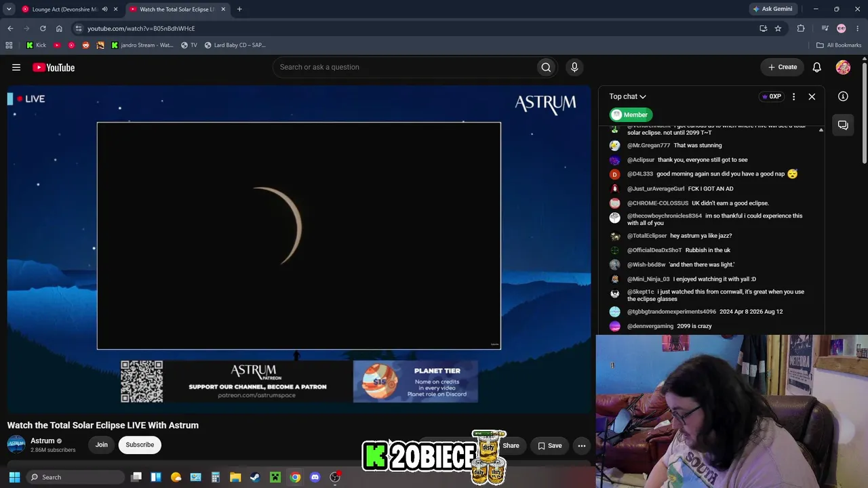The height and width of the screenshot is (488, 868).
Task: Start voice search with the microphone icon
Action: (x=574, y=67)
